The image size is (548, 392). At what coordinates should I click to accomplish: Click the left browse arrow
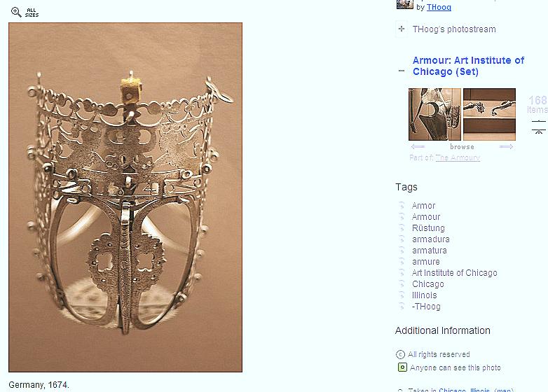[x=418, y=146]
